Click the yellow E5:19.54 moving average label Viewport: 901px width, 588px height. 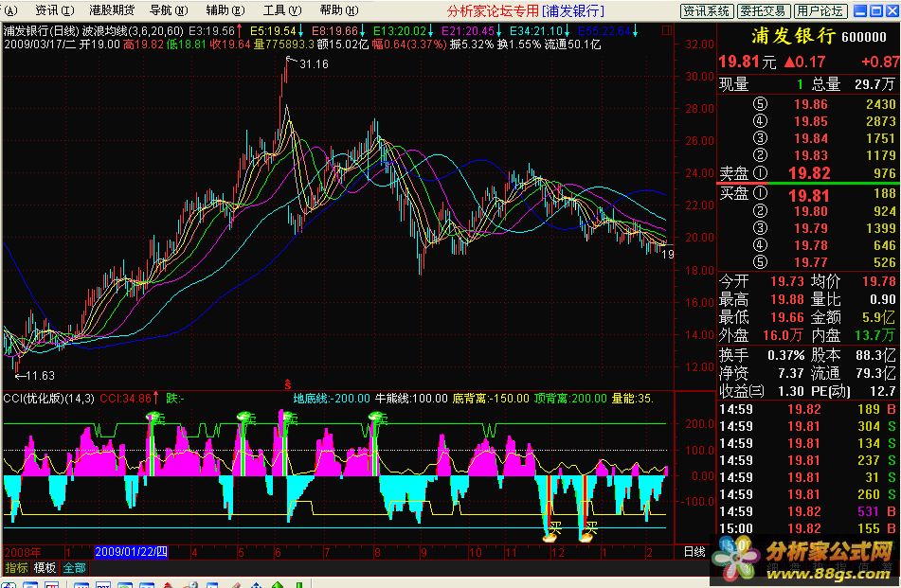tap(272, 31)
